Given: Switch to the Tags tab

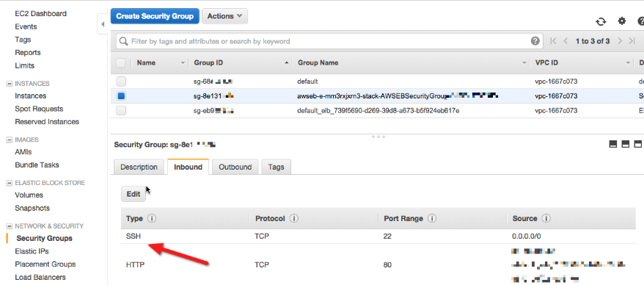Looking at the screenshot, I should [x=276, y=167].
